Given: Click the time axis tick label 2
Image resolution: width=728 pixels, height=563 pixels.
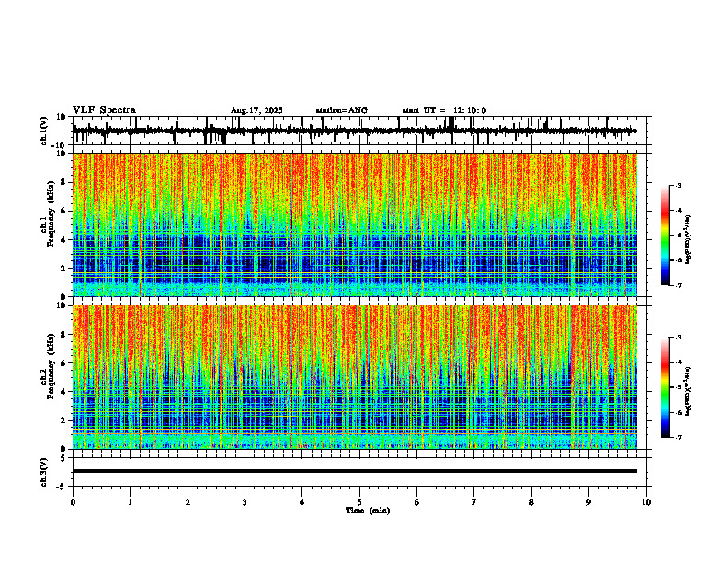Looking at the screenshot, I should coord(188,502).
